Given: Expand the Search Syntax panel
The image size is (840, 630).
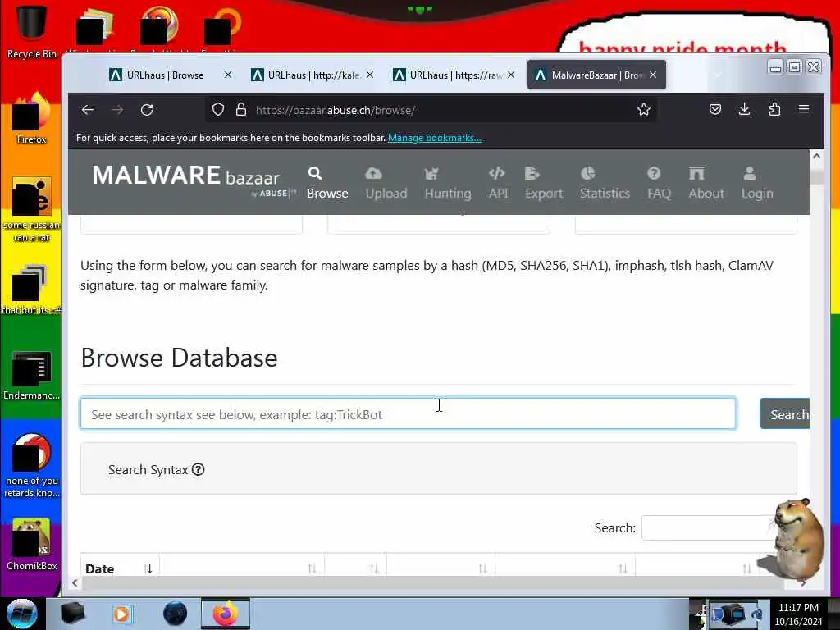Looking at the screenshot, I should click(x=438, y=469).
